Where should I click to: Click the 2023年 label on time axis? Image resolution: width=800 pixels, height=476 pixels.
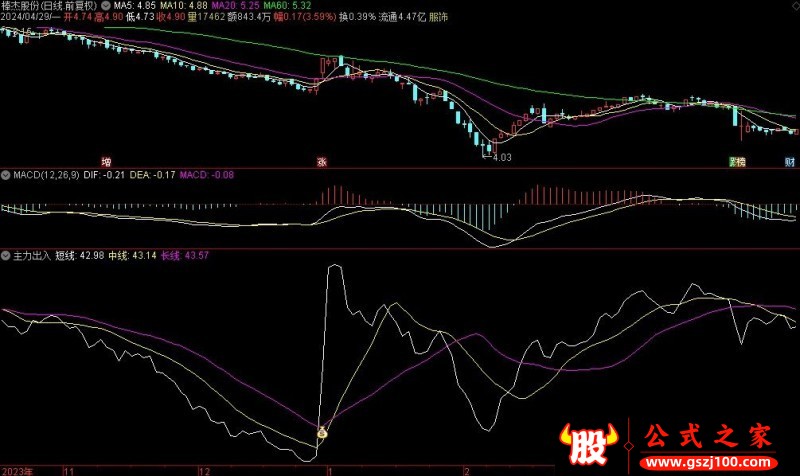(18, 468)
